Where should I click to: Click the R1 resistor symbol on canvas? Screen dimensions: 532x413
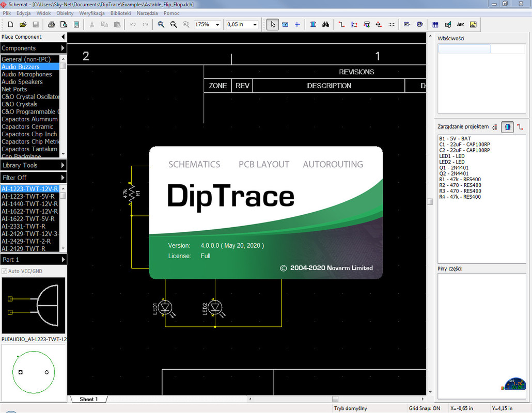pyautogui.click(x=132, y=194)
